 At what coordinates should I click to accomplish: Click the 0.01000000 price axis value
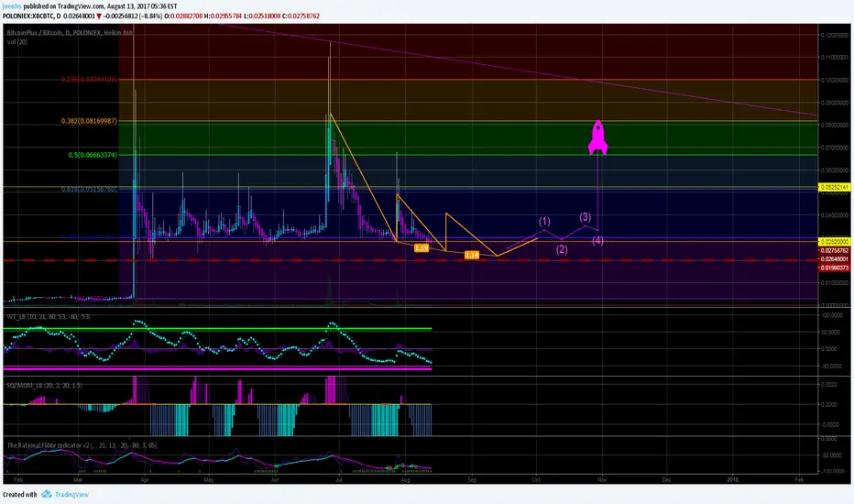click(x=835, y=283)
